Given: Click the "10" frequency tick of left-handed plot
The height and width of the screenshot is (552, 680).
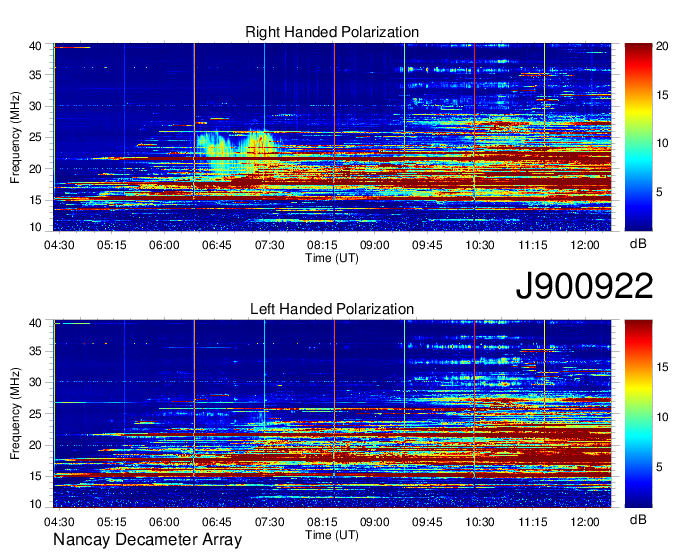Looking at the screenshot, I should coord(35,503).
